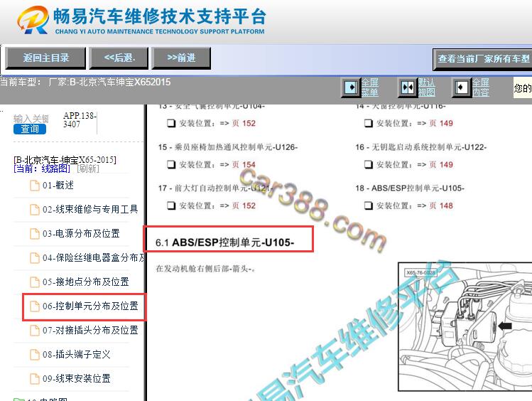Click the fullscreen content layout icon
The image size is (532, 401).
click(462, 87)
